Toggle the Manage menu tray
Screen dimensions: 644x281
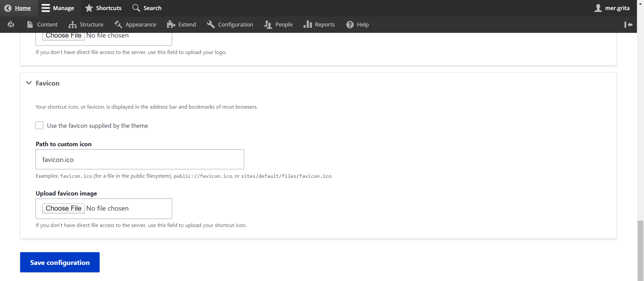[58, 8]
